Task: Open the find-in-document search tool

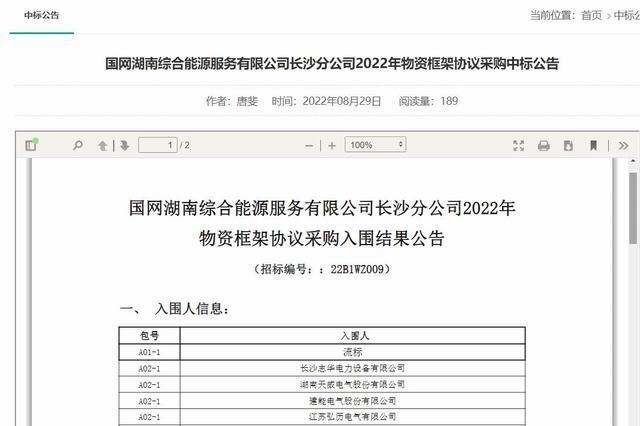Action: [x=78, y=145]
